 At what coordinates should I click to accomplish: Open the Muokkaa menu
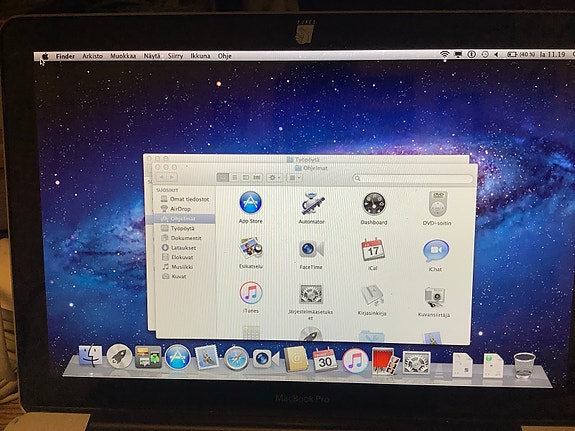(123, 56)
